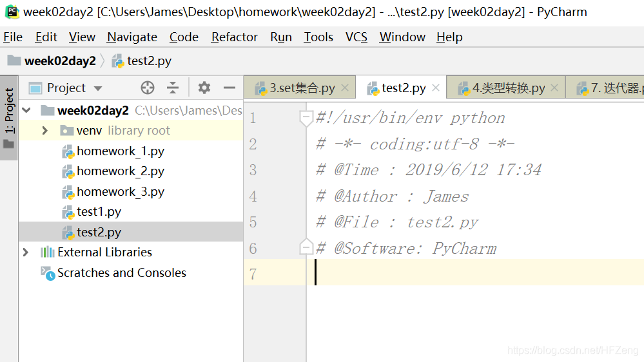644x362 pixels.
Task: Select test2.py in the project tree
Action: pos(131,232)
